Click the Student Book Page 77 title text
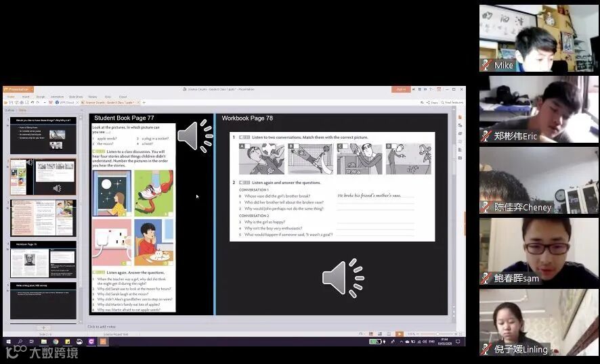This screenshot has width=600, height=364. point(124,118)
